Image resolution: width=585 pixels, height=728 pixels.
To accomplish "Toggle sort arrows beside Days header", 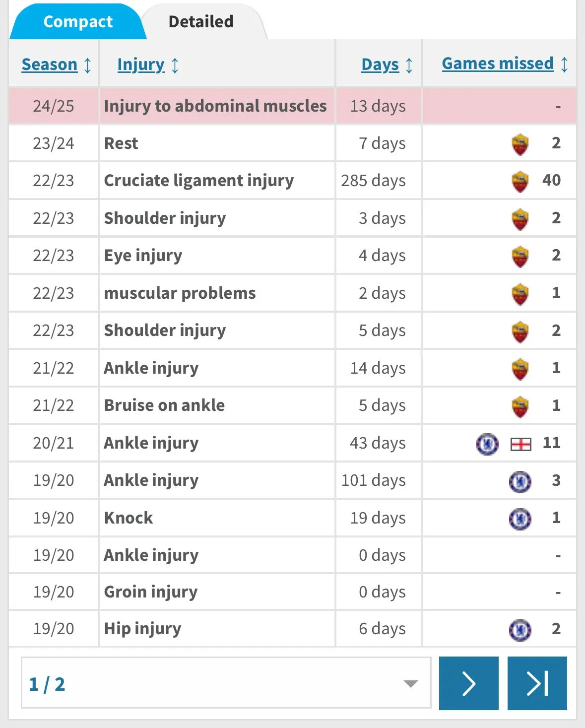I will coord(409,65).
